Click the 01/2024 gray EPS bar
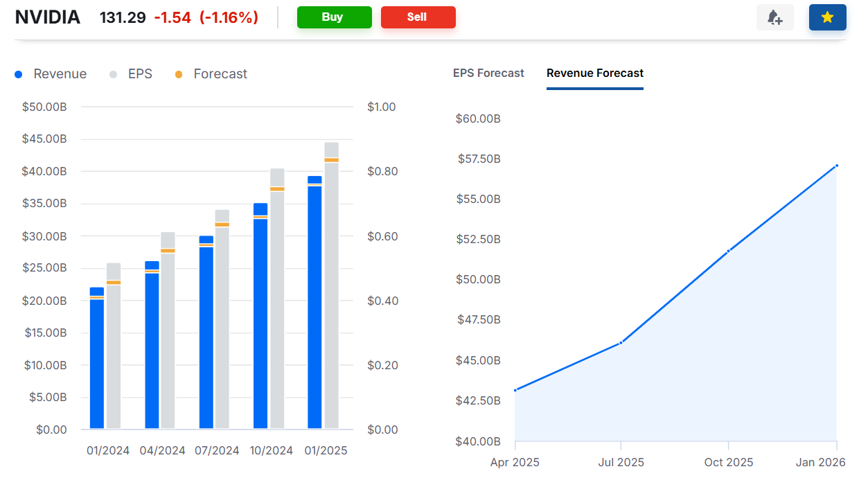868x478 pixels. click(x=114, y=346)
